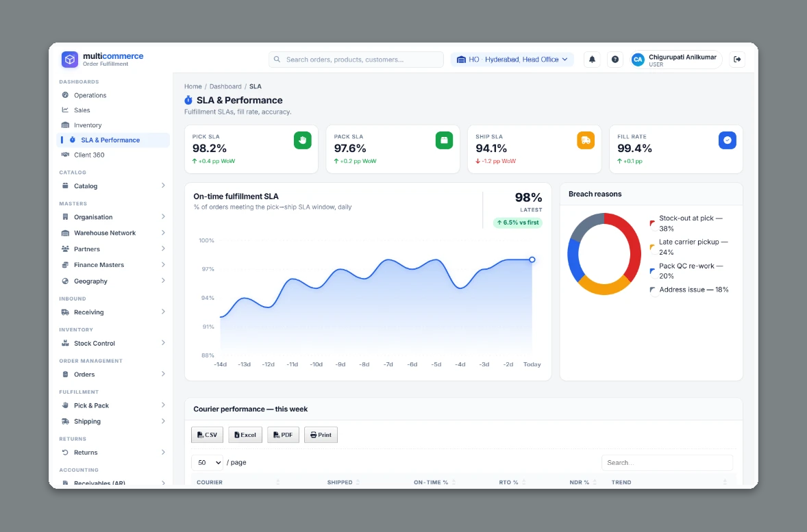Click the Print button

tap(321, 435)
